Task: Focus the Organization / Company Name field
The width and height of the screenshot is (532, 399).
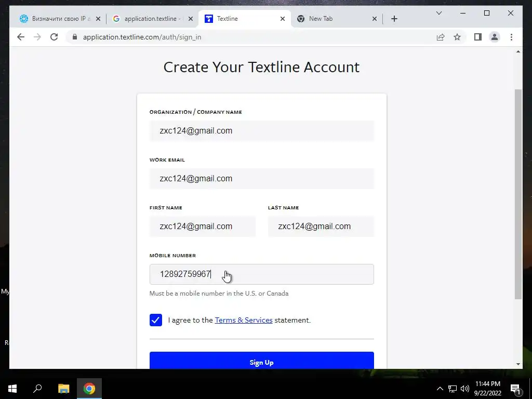Action: (x=262, y=130)
